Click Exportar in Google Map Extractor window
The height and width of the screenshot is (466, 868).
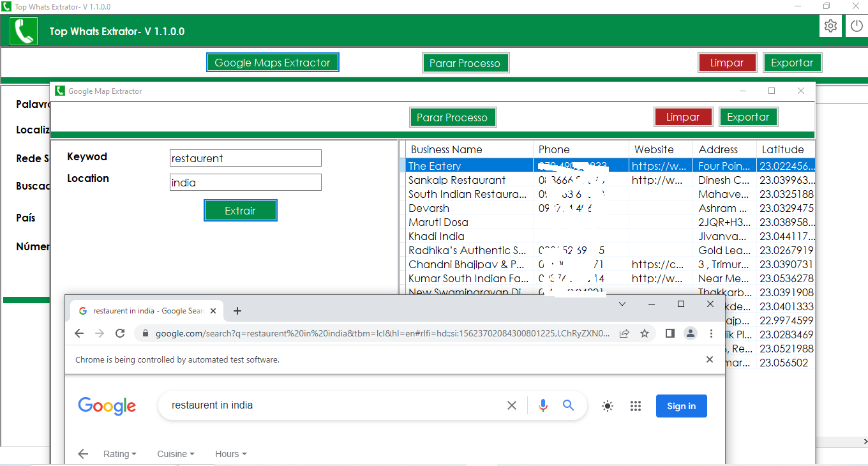click(x=748, y=117)
